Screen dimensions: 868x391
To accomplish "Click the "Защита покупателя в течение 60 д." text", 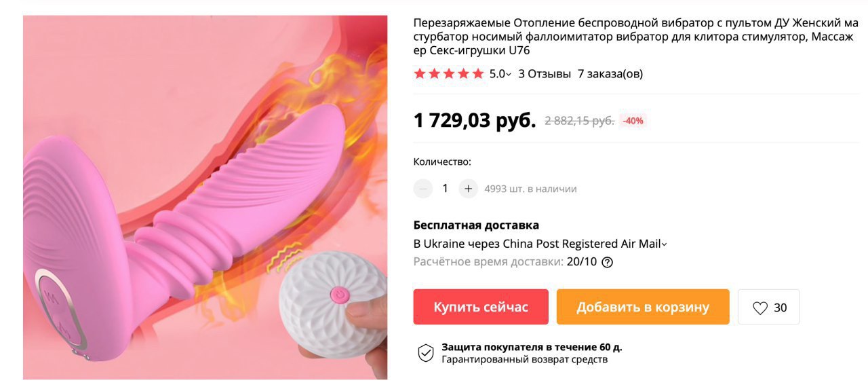I will [x=532, y=347].
